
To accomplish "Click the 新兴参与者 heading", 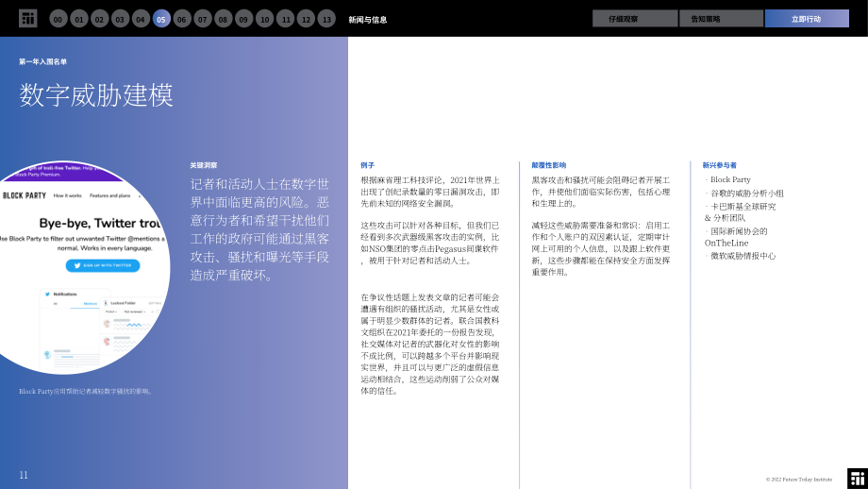I will (x=720, y=165).
